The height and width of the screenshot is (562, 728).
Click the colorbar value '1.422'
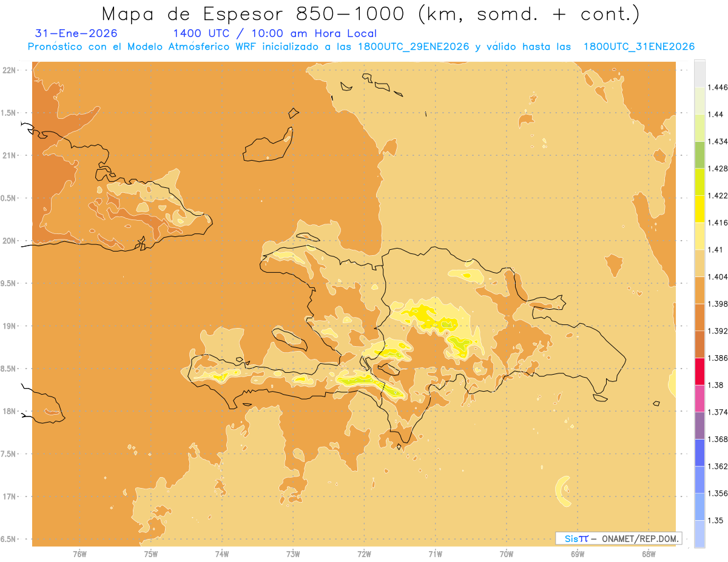coord(718,196)
